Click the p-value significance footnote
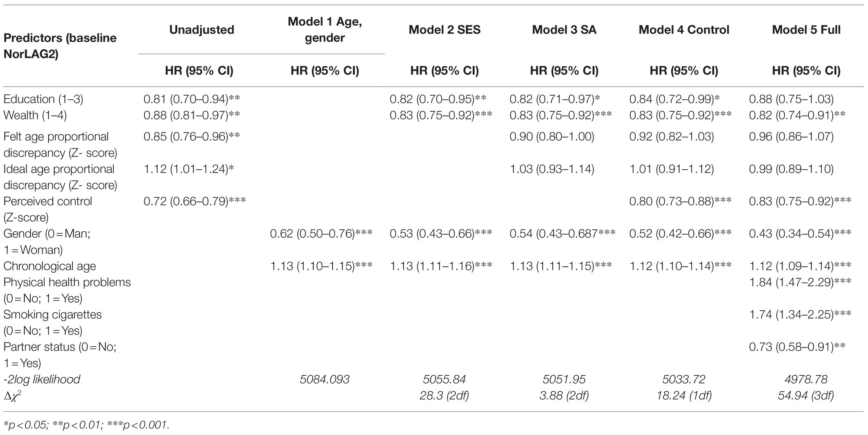This screenshot has width=868, height=435. 86,425
